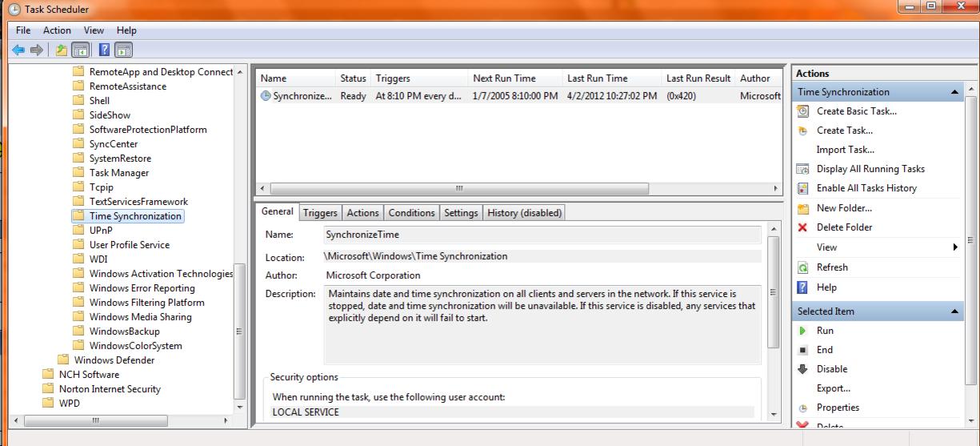Collapse the Time Synchronization actions section
980x446 pixels.
tap(955, 92)
